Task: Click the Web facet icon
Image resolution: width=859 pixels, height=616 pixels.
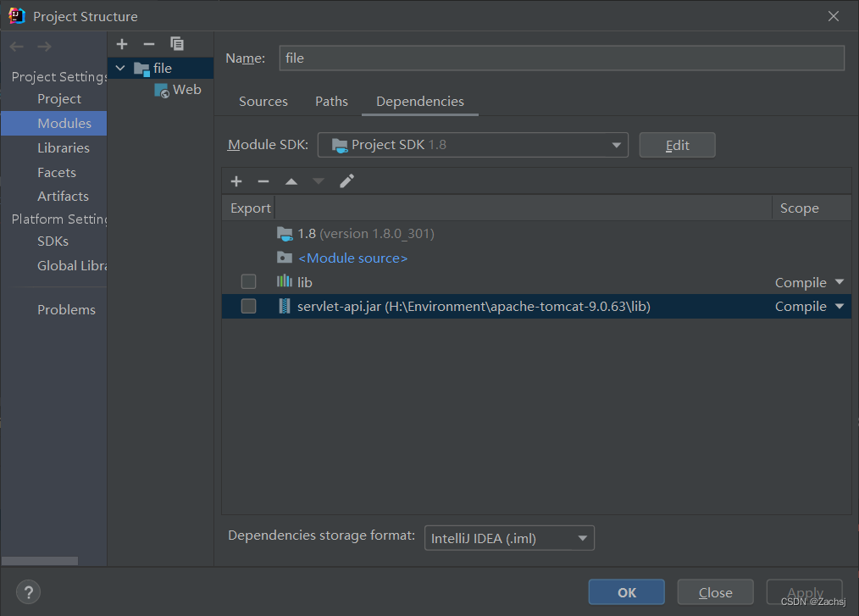Action: coord(162,91)
